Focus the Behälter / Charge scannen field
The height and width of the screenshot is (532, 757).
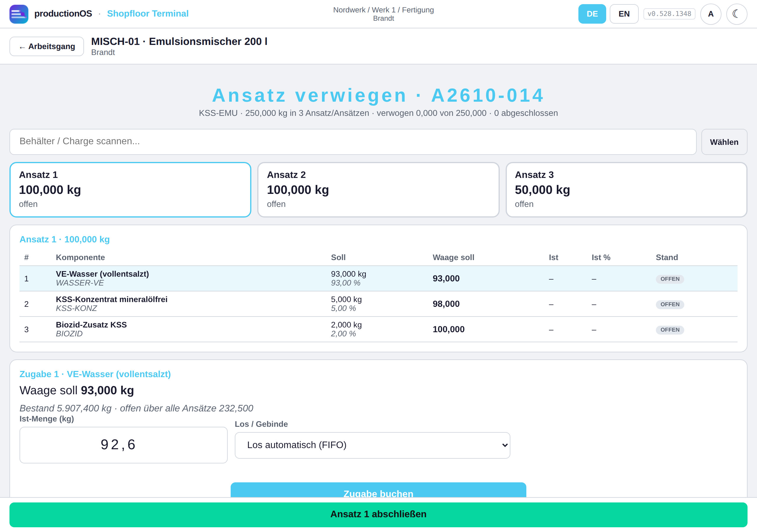pyautogui.click(x=353, y=142)
